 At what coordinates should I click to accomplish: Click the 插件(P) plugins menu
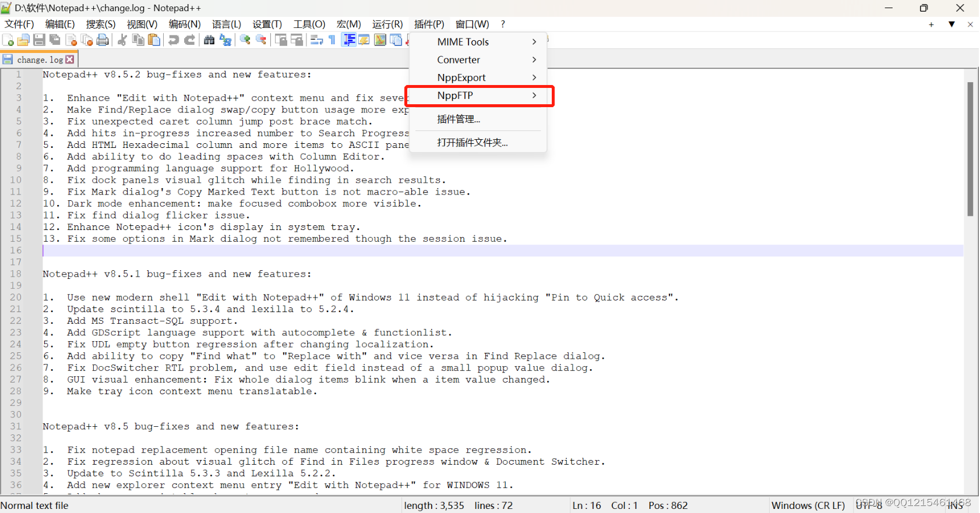(429, 24)
